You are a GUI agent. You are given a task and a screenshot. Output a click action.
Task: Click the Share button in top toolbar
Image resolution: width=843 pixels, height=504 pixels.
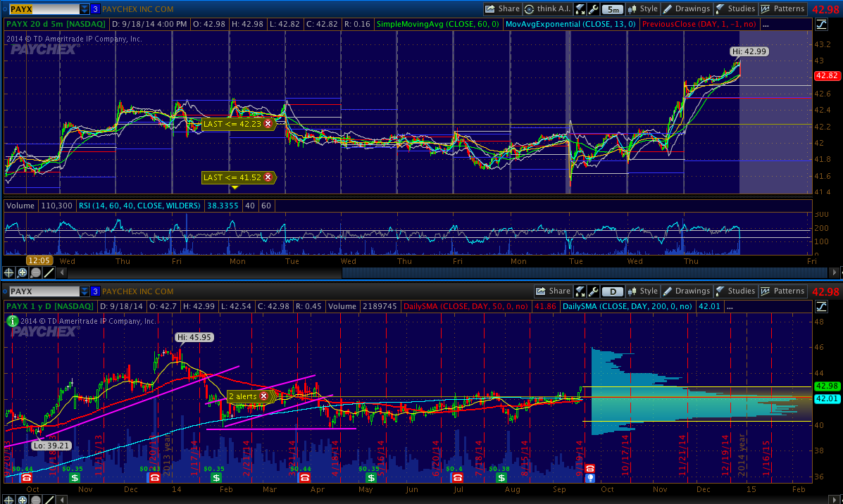(x=502, y=9)
